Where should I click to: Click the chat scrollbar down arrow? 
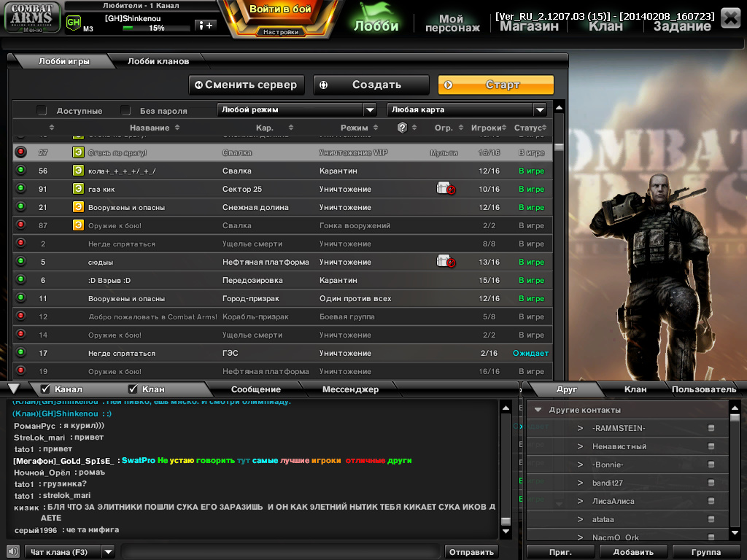[506, 532]
